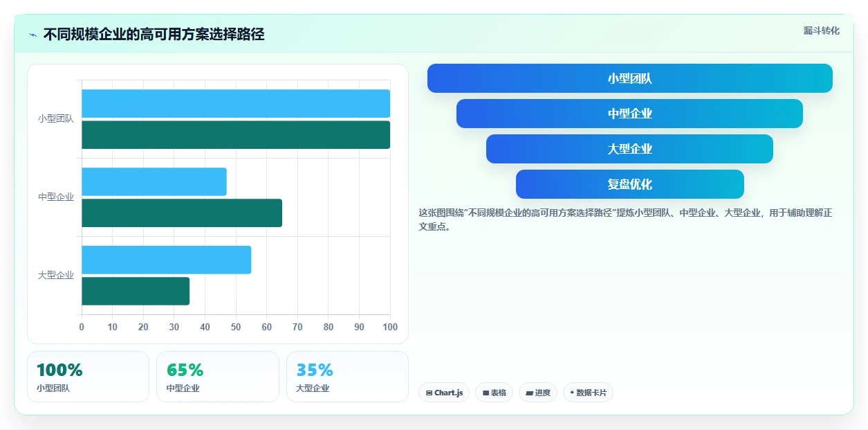This screenshot has width=868, height=430.
Task: Click the 进度 tag chip
Action: click(x=538, y=393)
